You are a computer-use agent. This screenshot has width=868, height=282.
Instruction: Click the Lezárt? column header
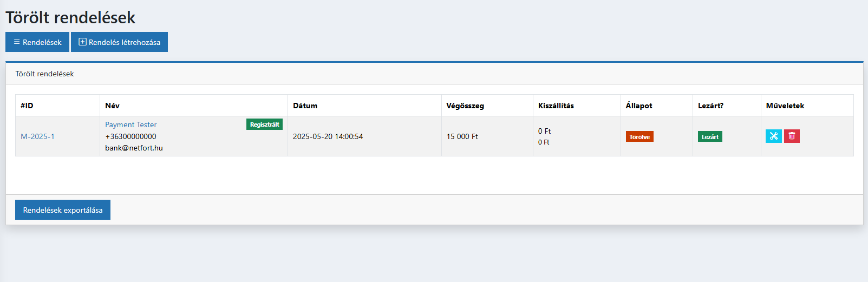coord(710,106)
